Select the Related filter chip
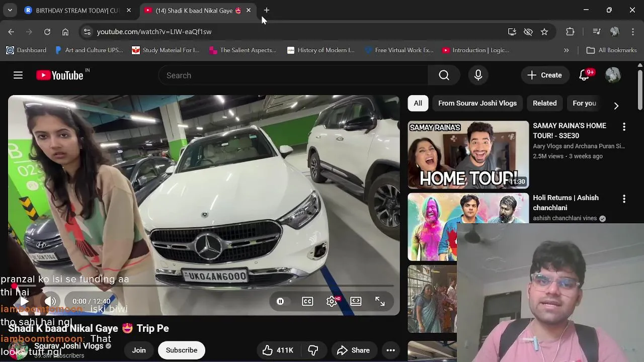The image size is (644, 362). pos(545,103)
